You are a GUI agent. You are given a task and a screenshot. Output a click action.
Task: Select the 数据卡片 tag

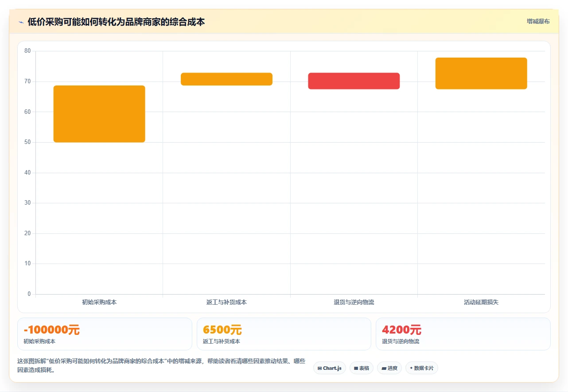tap(422, 368)
